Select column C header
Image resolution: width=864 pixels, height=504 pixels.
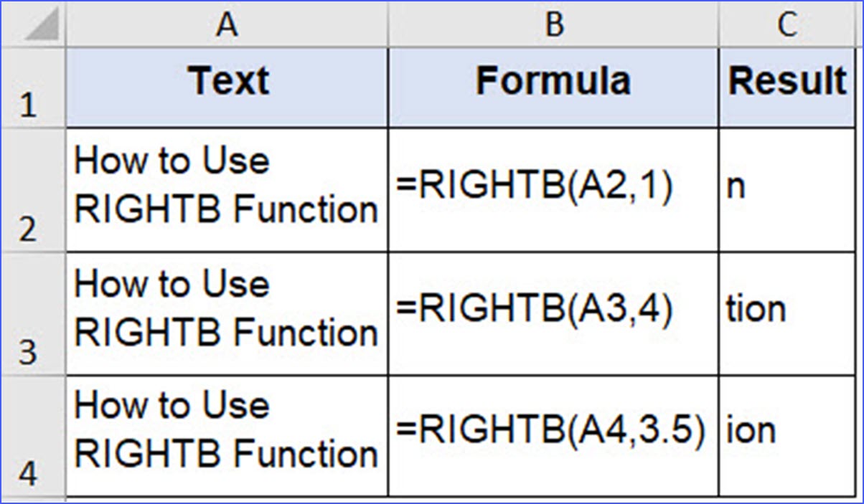click(x=787, y=26)
